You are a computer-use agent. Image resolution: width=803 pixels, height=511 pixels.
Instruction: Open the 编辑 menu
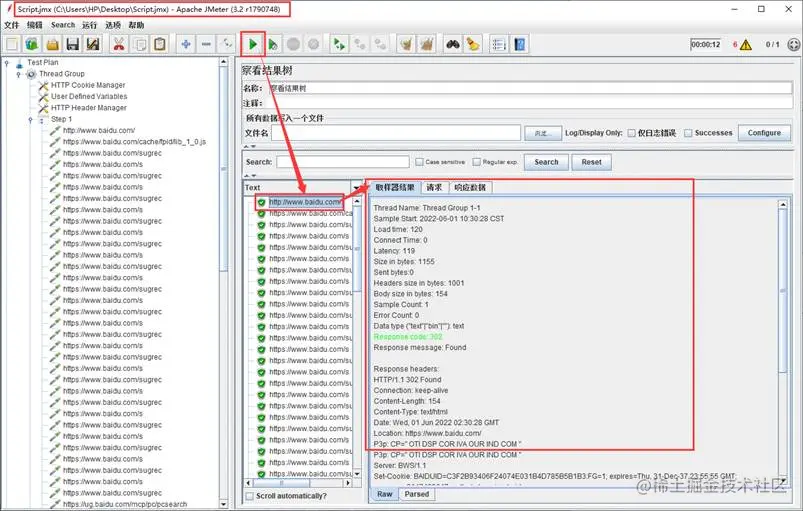(x=35, y=25)
